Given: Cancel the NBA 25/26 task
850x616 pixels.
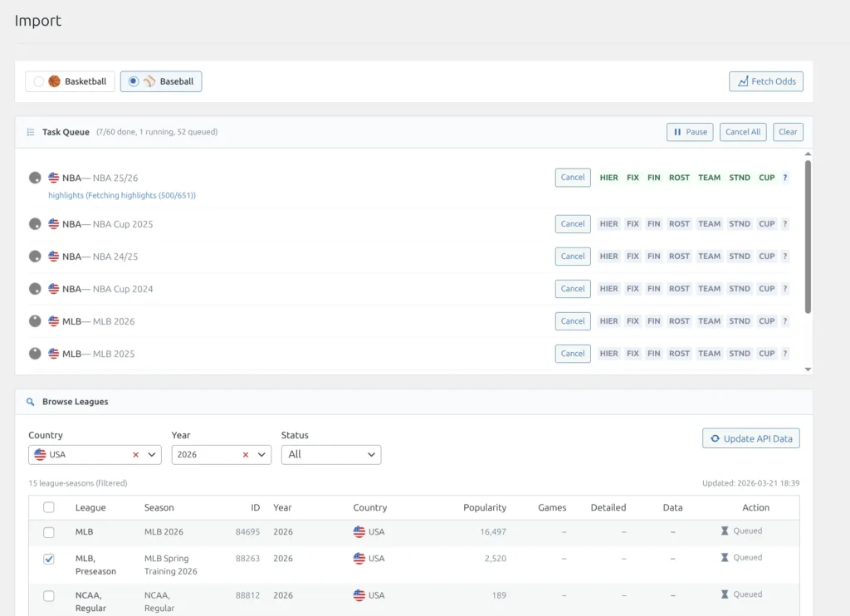Looking at the screenshot, I should click(573, 178).
